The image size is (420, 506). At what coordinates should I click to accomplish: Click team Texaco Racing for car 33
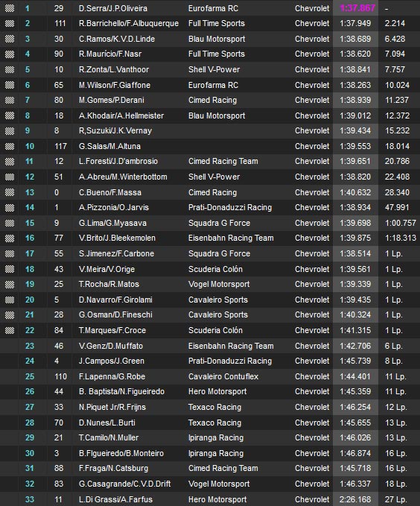[x=214, y=407]
